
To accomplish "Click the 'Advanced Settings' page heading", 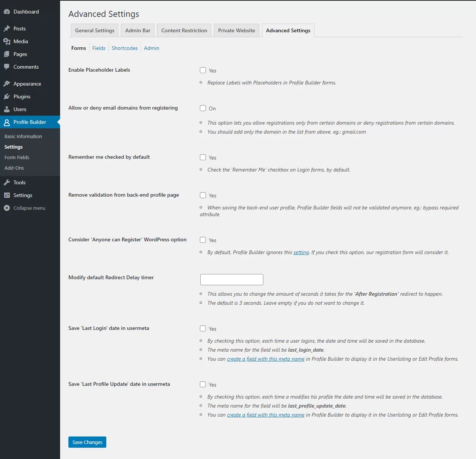I will pos(104,14).
